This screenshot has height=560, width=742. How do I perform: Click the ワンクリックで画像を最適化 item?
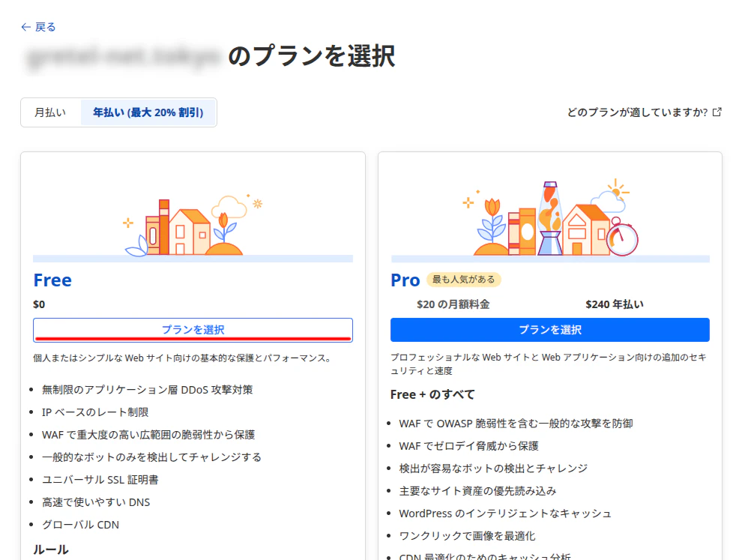point(467,536)
